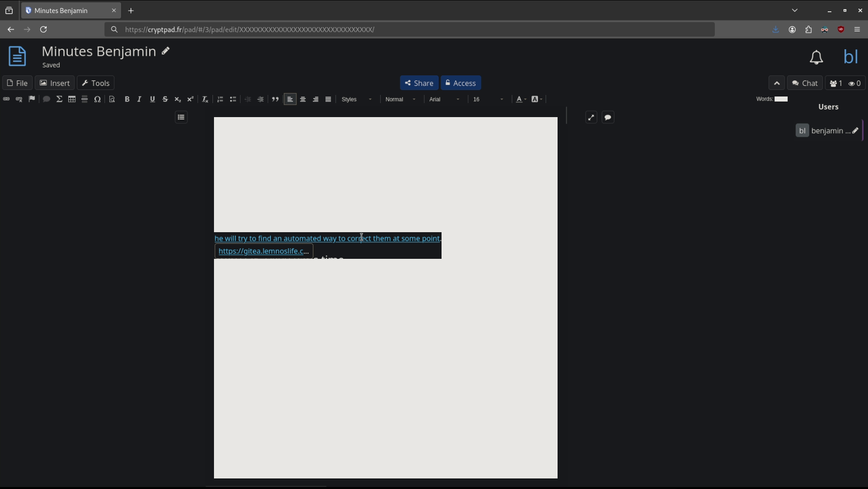Click the block quote icon
The width and height of the screenshot is (868, 489).
(275, 100)
